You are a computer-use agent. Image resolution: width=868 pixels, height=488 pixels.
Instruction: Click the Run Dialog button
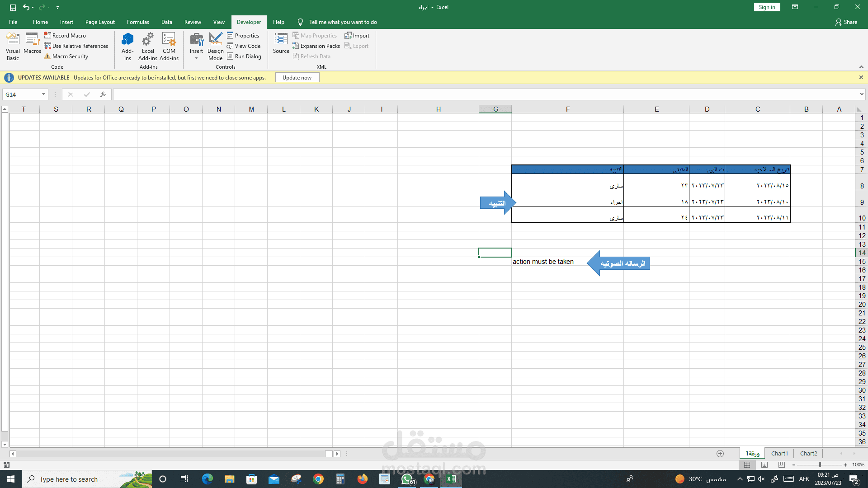point(243,56)
